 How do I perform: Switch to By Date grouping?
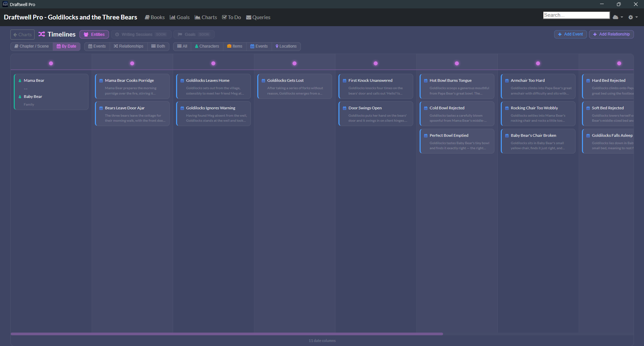pyautogui.click(x=66, y=46)
